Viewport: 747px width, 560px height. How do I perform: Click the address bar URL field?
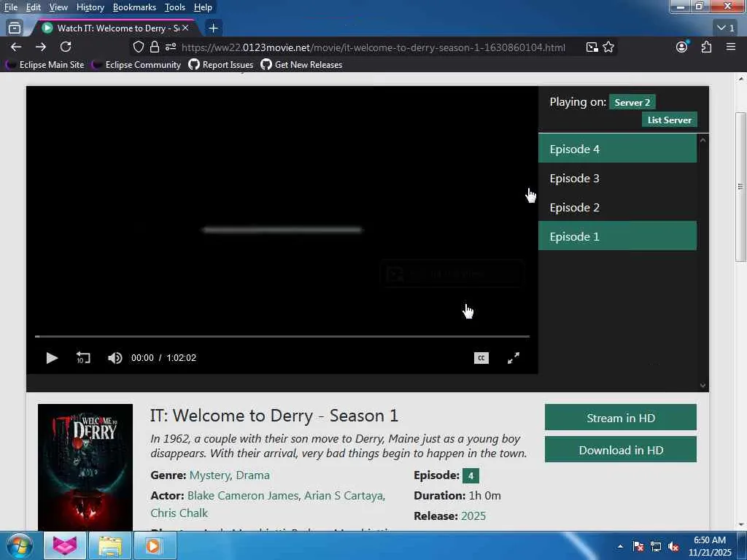[x=373, y=47]
